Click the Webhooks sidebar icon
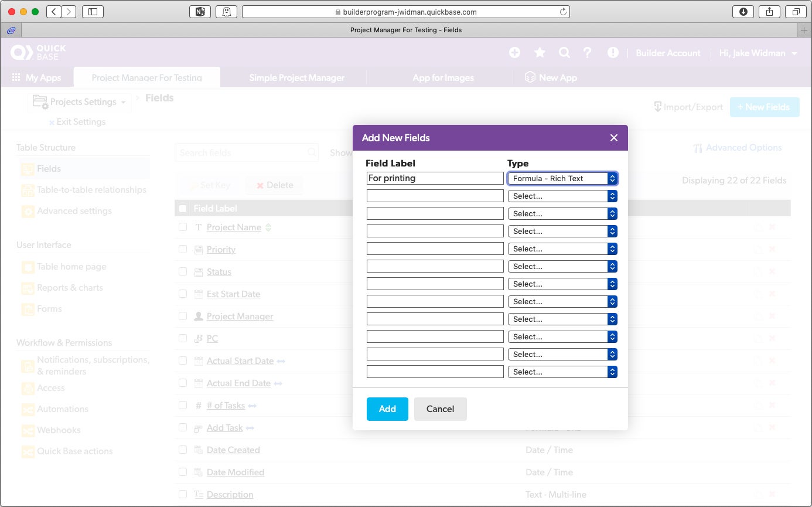812x507 pixels. coord(28,430)
